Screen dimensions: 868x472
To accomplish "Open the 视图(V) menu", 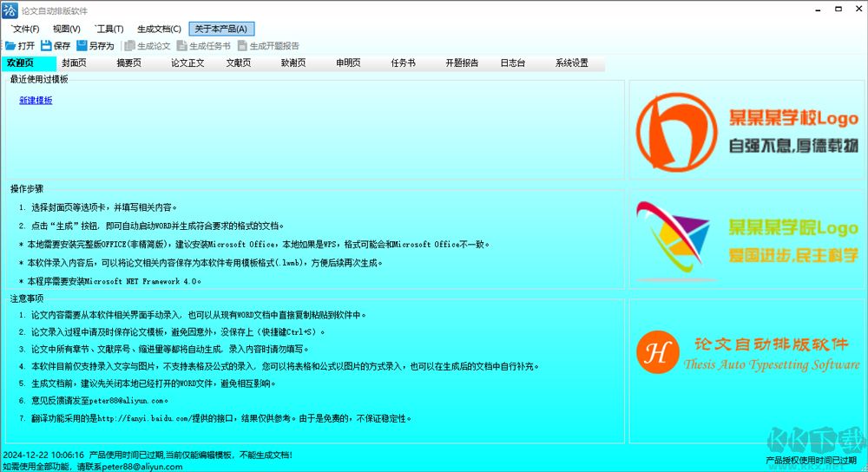I will (x=67, y=29).
